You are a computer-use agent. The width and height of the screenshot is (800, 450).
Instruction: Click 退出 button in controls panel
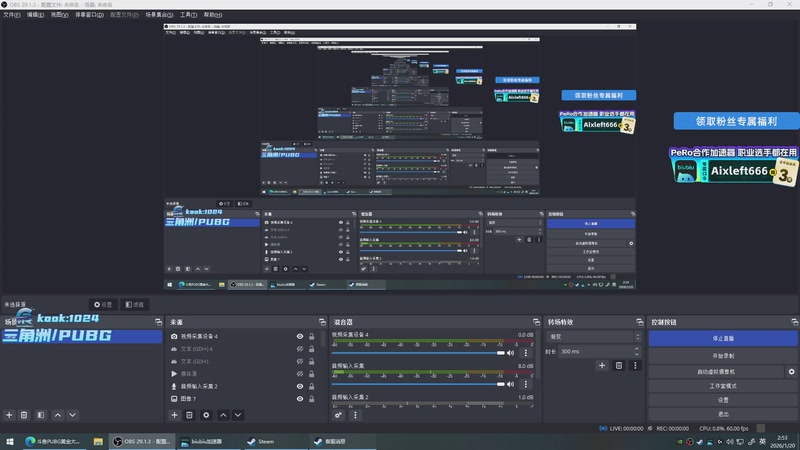pos(723,414)
